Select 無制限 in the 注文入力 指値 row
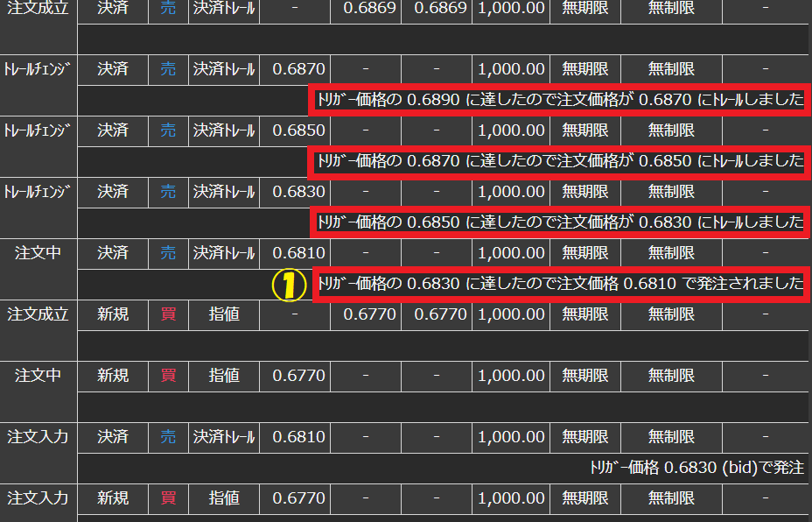The image size is (812, 522). click(671, 498)
